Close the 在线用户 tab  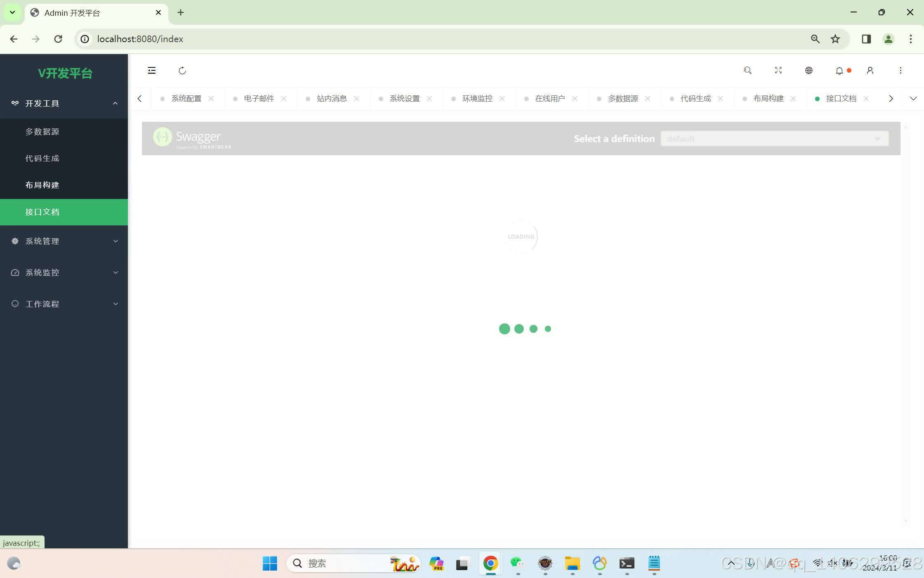(575, 99)
